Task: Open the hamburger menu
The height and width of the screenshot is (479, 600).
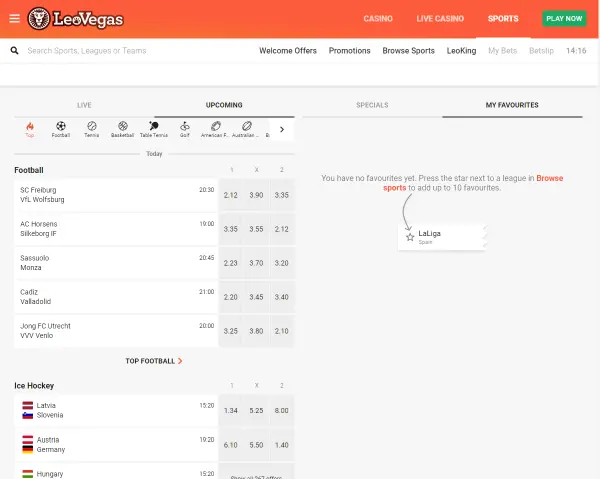Action: (15, 18)
